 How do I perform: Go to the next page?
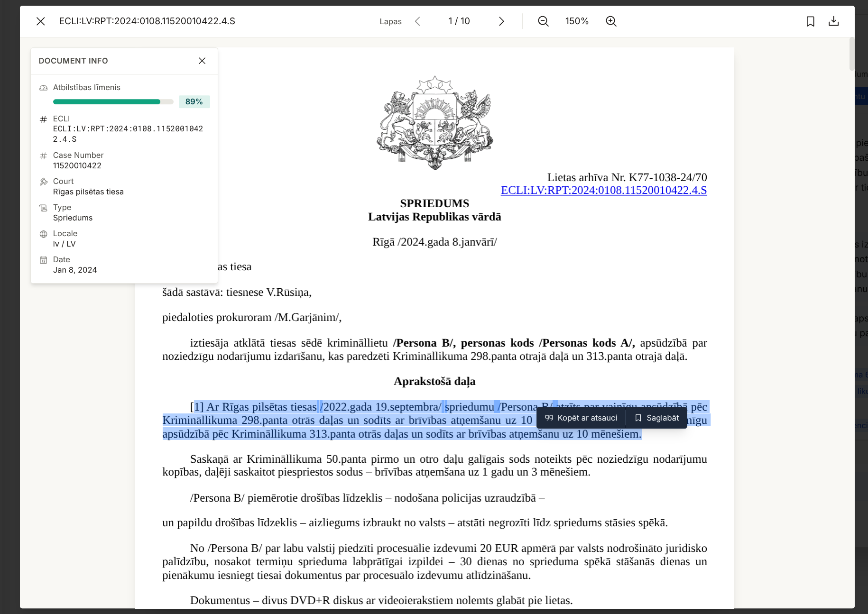501,21
